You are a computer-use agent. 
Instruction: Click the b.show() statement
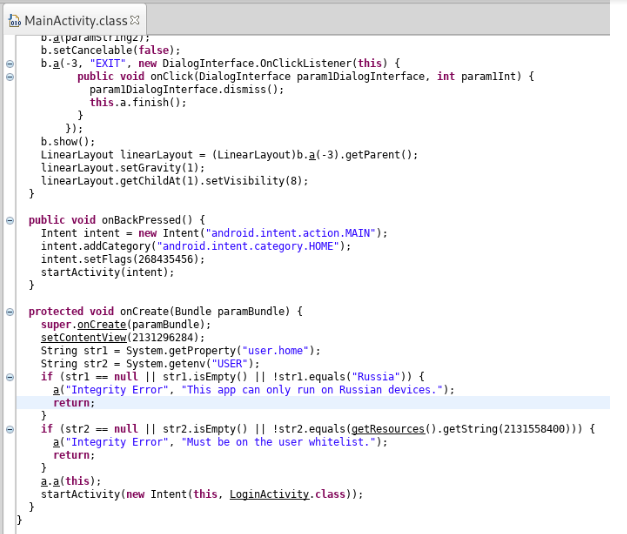pyautogui.click(x=68, y=142)
